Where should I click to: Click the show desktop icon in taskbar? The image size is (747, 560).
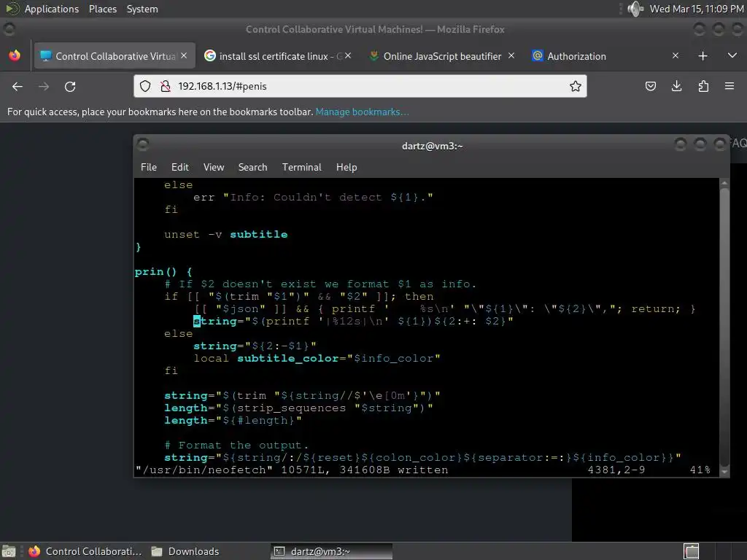click(x=9, y=551)
